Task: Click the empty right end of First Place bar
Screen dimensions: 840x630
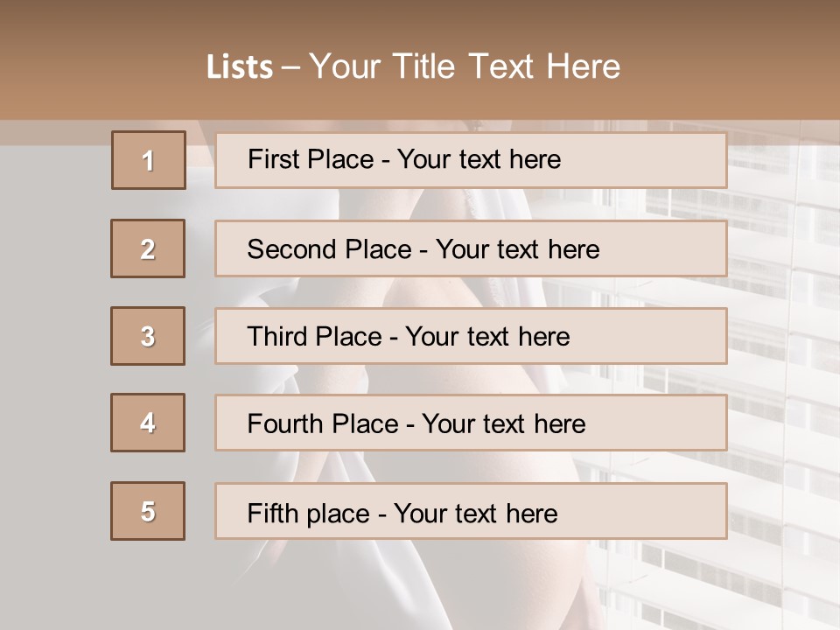Action: click(665, 160)
